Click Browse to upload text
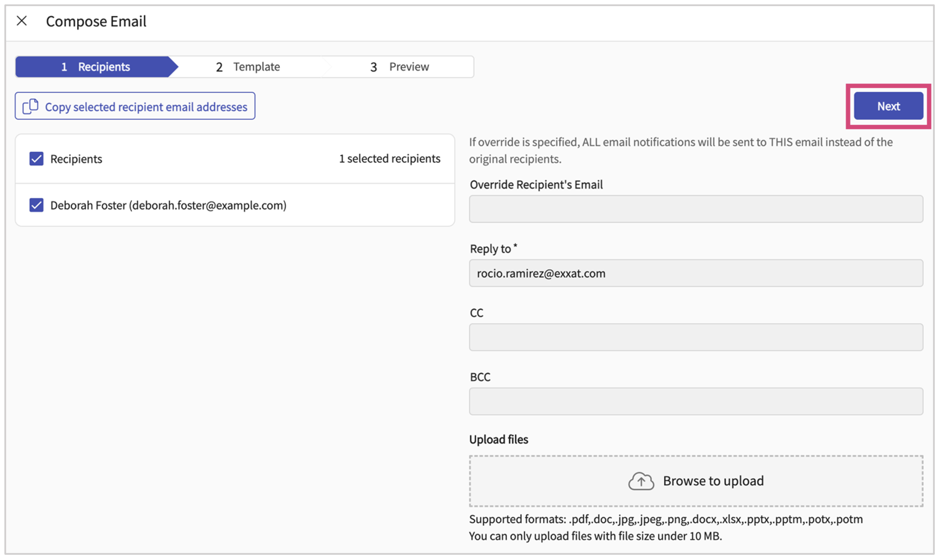Image resolution: width=940 pixels, height=560 pixels. pyautogui.click(x=713, y=481)
